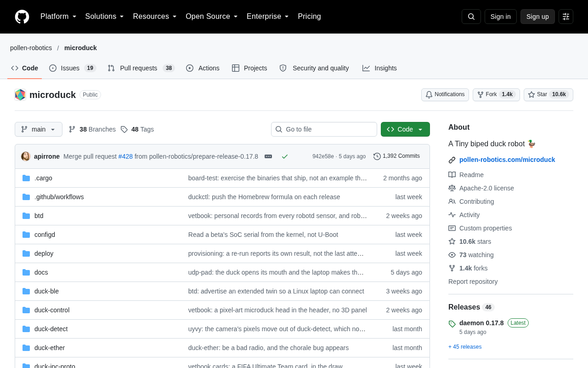Open the Notifications bell button
Screen dimensions: 588x368
445,95
